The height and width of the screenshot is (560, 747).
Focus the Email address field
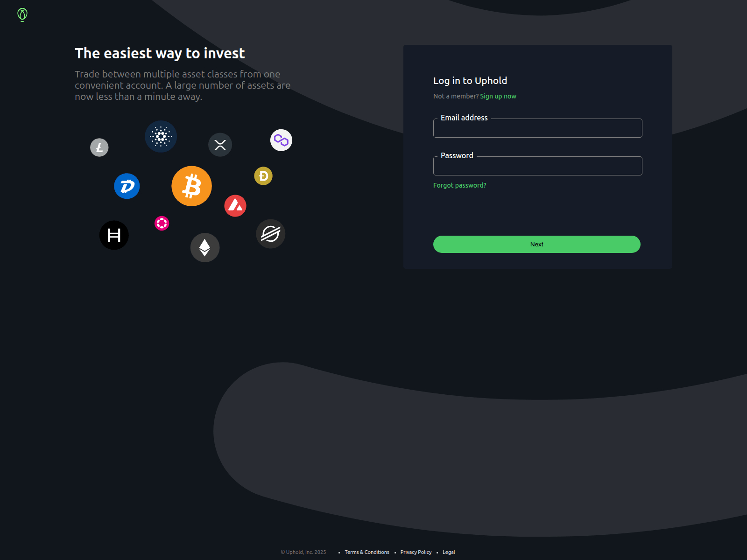coord(538,128)
